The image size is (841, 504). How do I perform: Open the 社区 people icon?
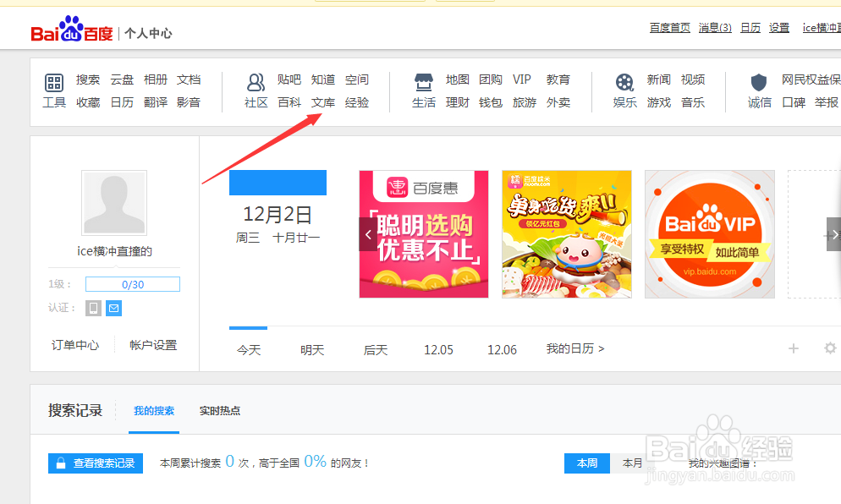click(256, 83)
